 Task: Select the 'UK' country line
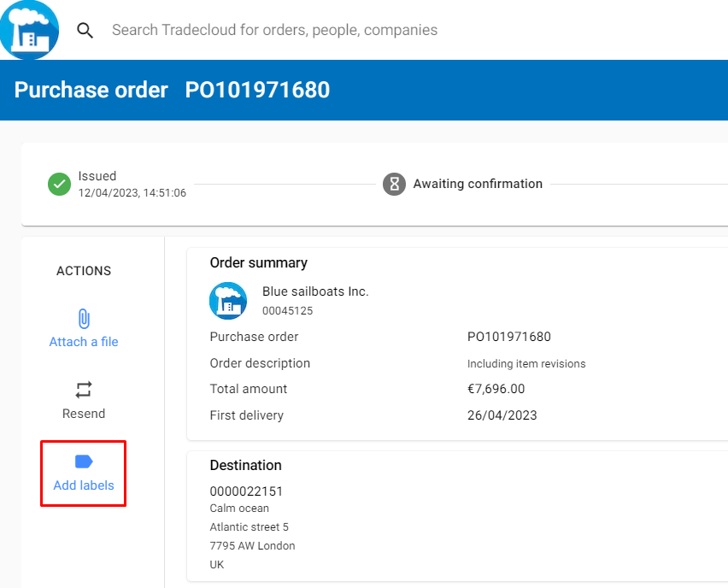[217, 565]
